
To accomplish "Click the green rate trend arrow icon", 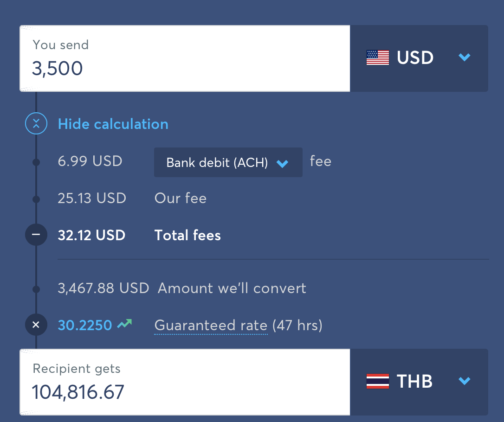I will coord(124,324).
